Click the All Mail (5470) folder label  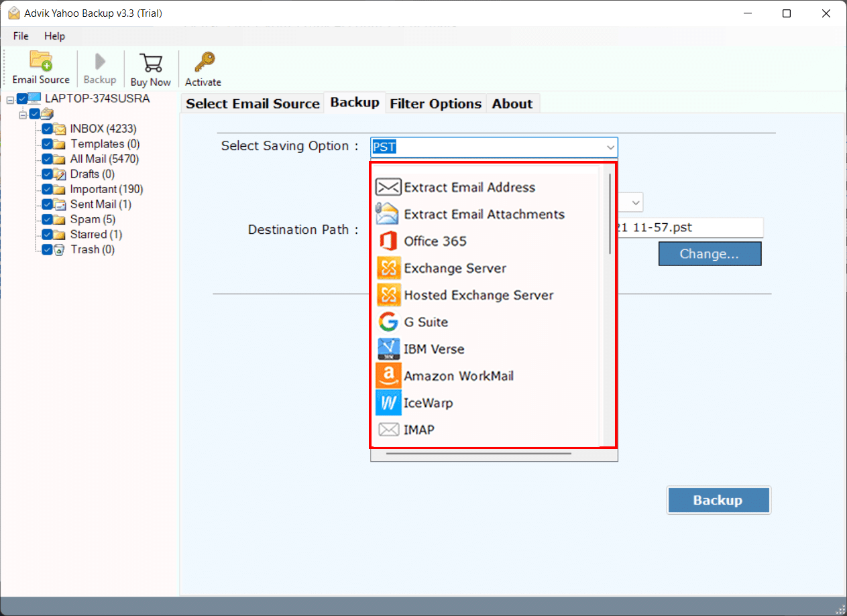pyautogui.click(x=105, y=159)
